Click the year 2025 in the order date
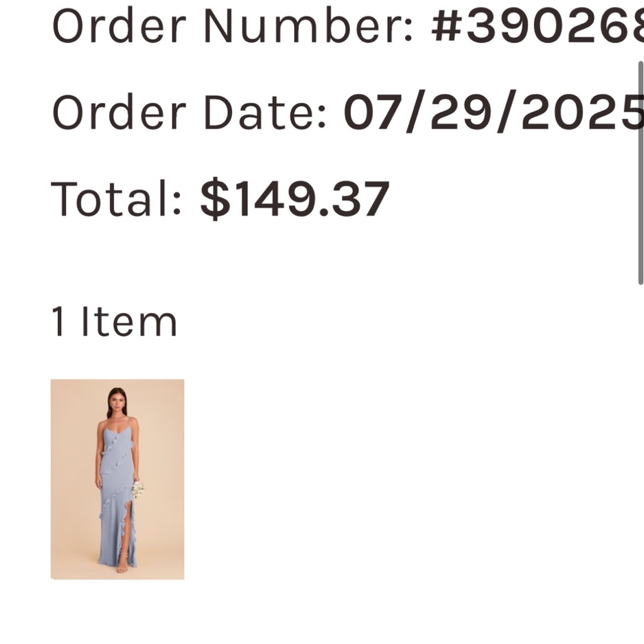Viewport: 644px width, 644px height. [582, 113]
